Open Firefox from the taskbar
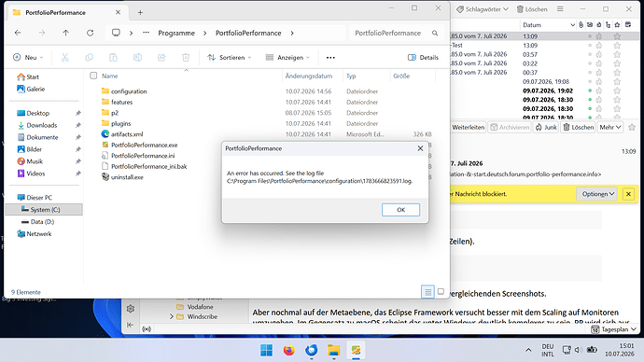Viewport: 644px width, 362px height. (x=288, y=351)
